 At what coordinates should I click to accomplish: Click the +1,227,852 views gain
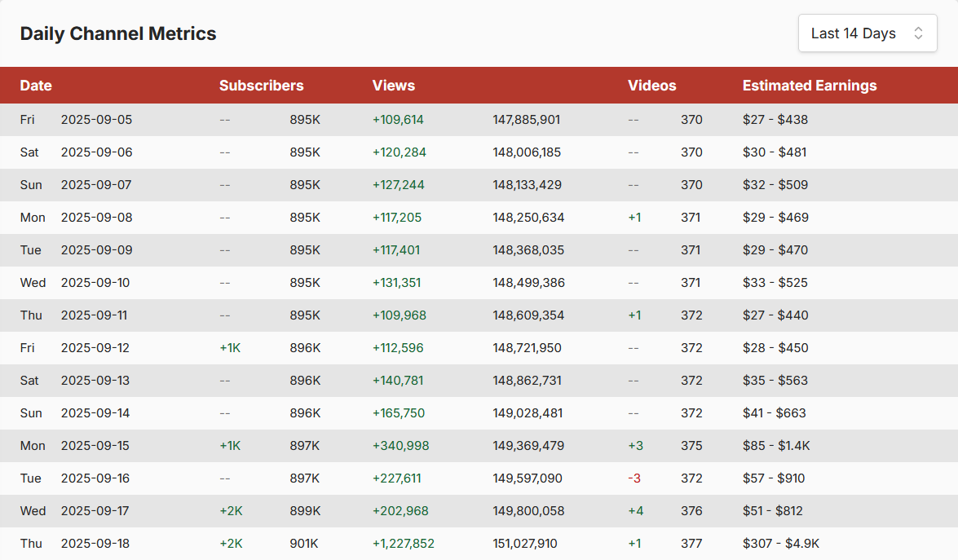pos(404,544)
